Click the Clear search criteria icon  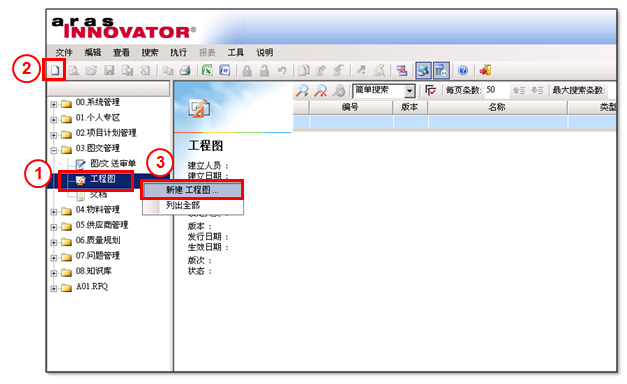321,91
